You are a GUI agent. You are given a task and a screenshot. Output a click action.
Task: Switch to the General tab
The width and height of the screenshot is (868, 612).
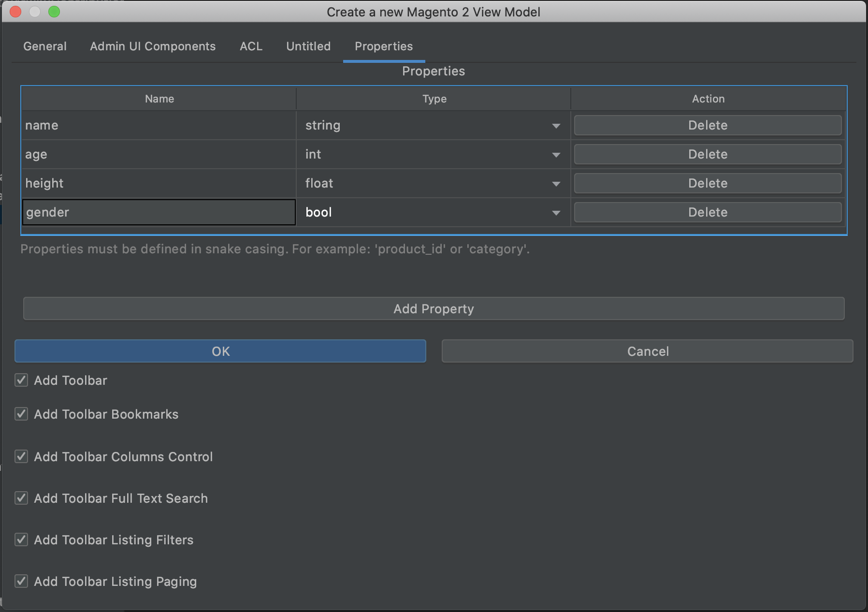pos(45,46)
